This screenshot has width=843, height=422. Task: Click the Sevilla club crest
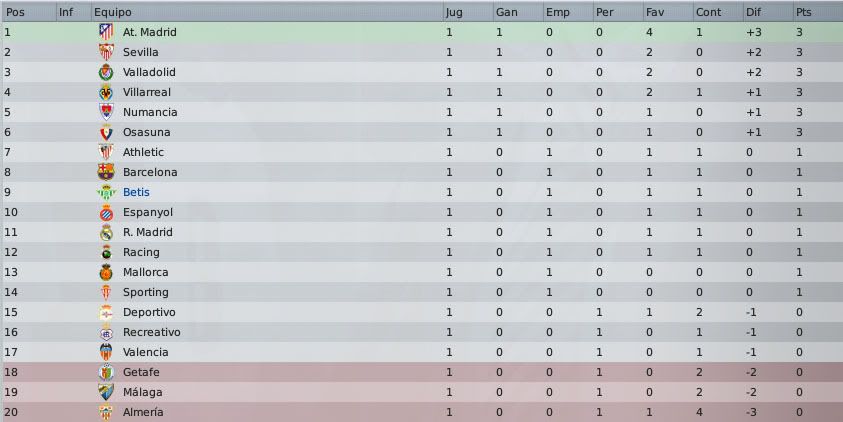tap(106, 52)
